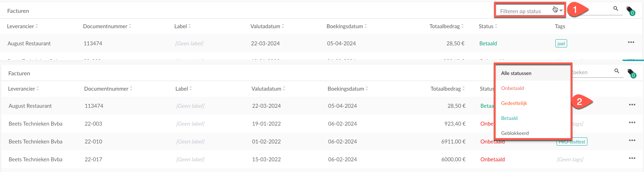Open three-dots menu for invoice 22-003
This screenshot has width=644, height=172.
632,122
